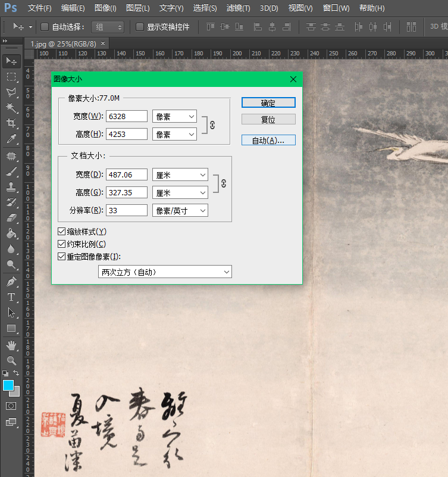Viewport: 448px width, 477px height.
Task: Reset default foreground and background colors
Action: [x=5, y=373]
